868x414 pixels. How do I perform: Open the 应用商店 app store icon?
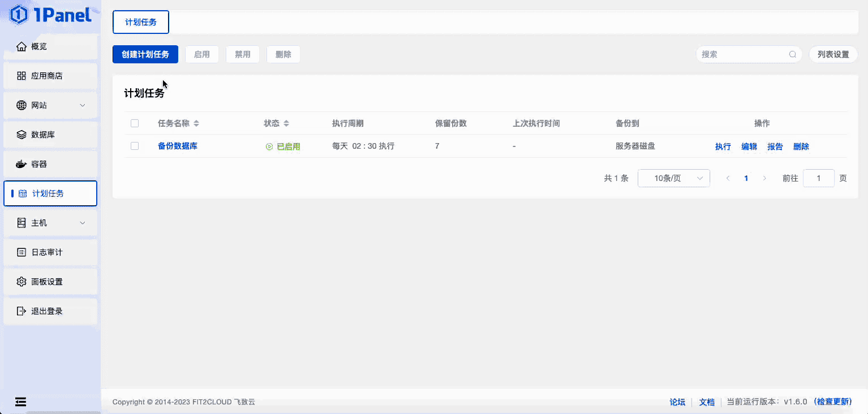pos(21,75)
